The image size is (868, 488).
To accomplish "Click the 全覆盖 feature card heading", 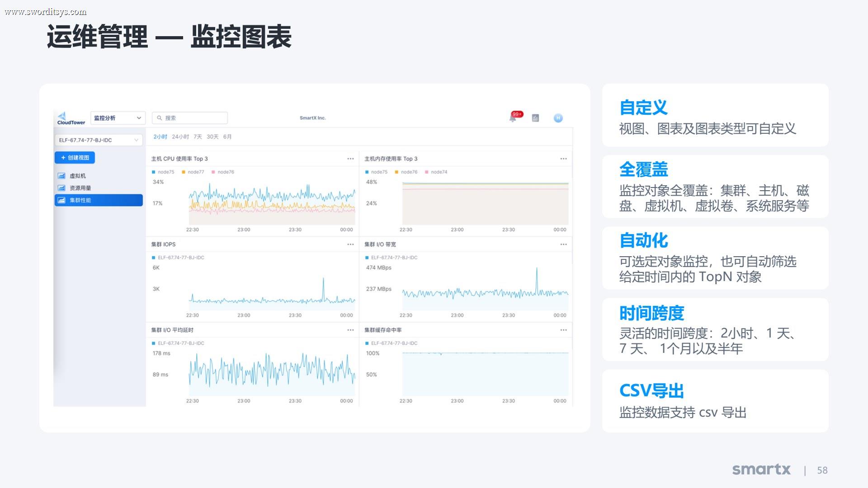I will click(643, 169).
